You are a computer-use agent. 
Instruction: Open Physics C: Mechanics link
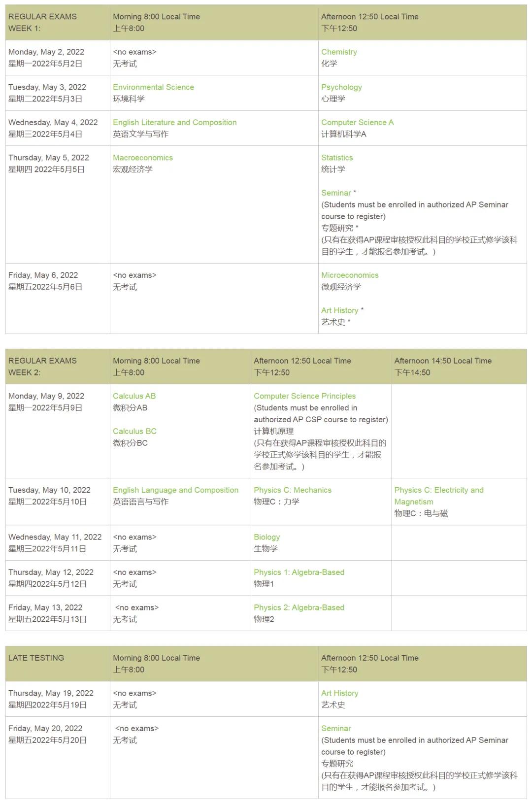[293, 490]
